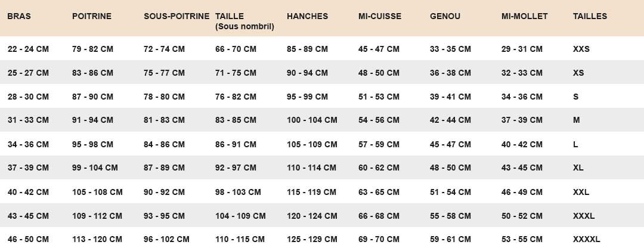Select the SOUS-POITRINE column header

(177, 17)
